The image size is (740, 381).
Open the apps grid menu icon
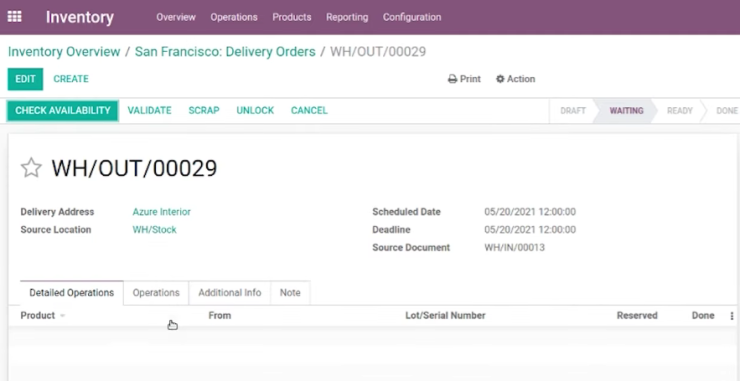(x=15, y=17)
